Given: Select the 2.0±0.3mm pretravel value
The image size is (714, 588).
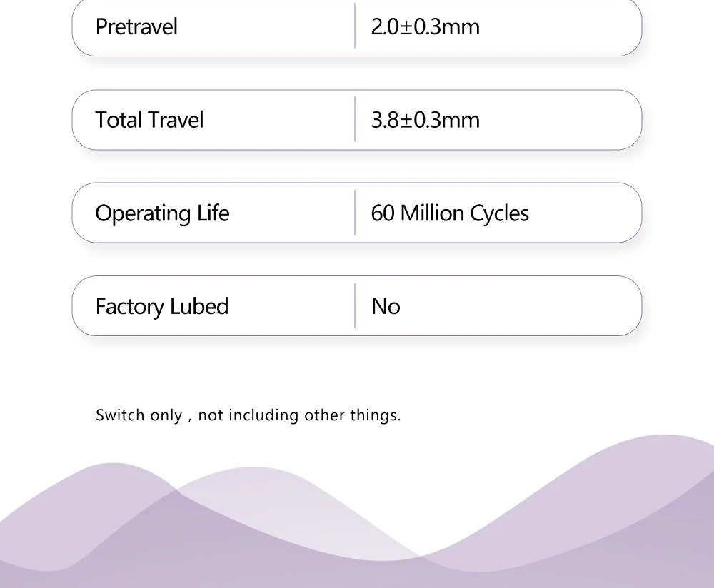Looking at the screenshot, I should (425, 27).
